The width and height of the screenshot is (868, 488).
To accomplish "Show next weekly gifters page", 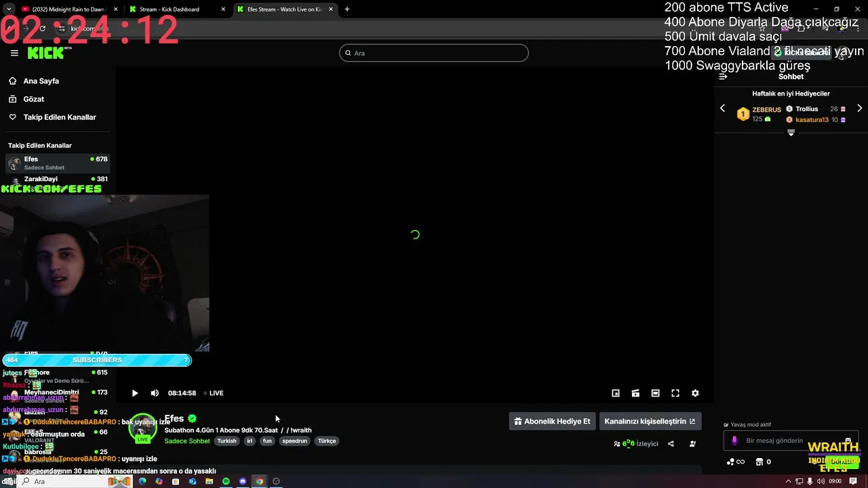I will click(x=859, y=108).
